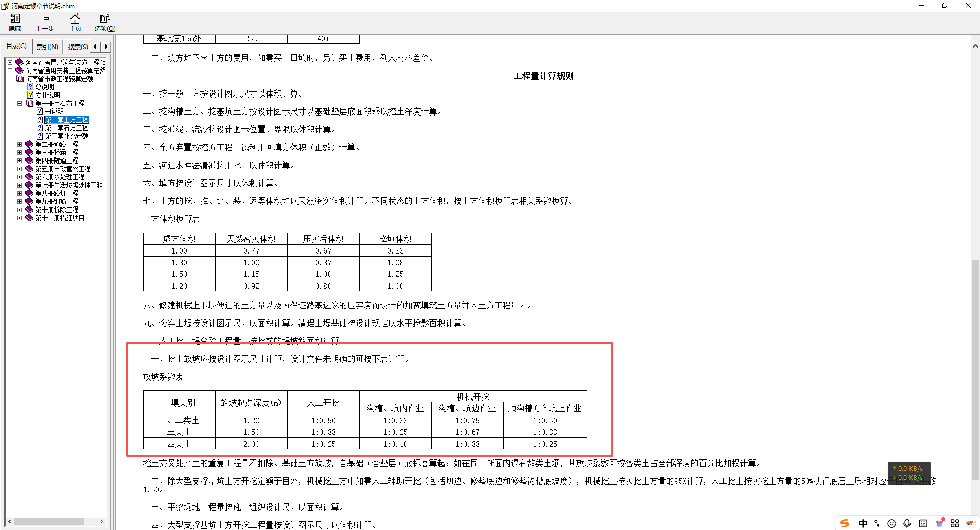The image size is (980, 530).
Task: Click the left arrow beside the navigation tabs
Action: coord(95,46)
